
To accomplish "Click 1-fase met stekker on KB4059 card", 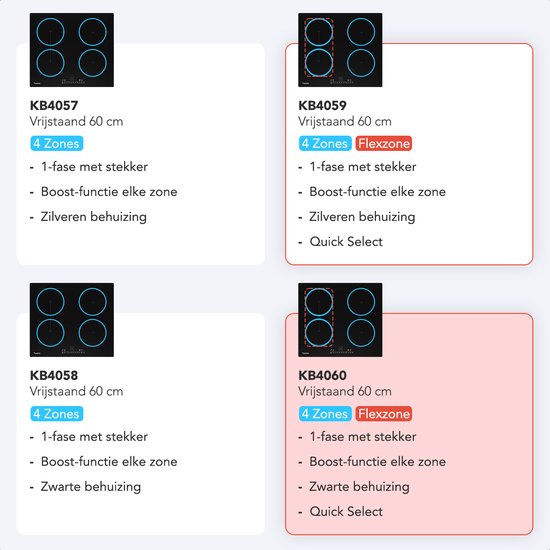I will pos(363,167).
